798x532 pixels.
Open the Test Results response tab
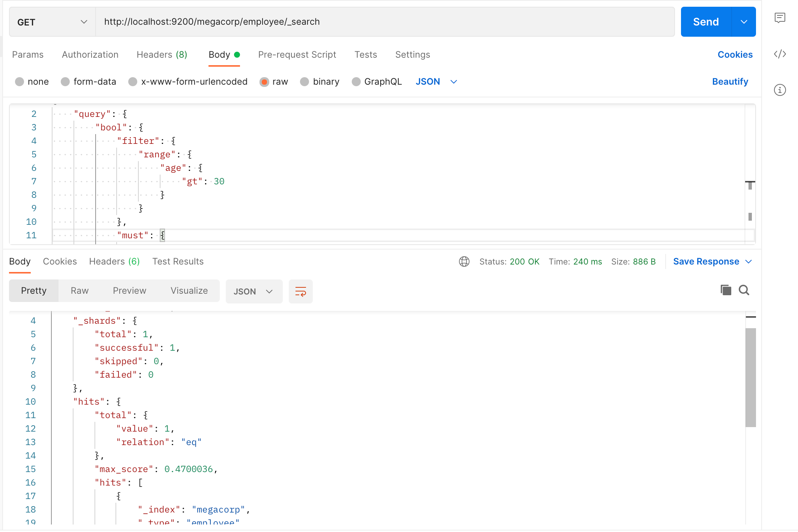pyautogui.click(x=178, y=262)
